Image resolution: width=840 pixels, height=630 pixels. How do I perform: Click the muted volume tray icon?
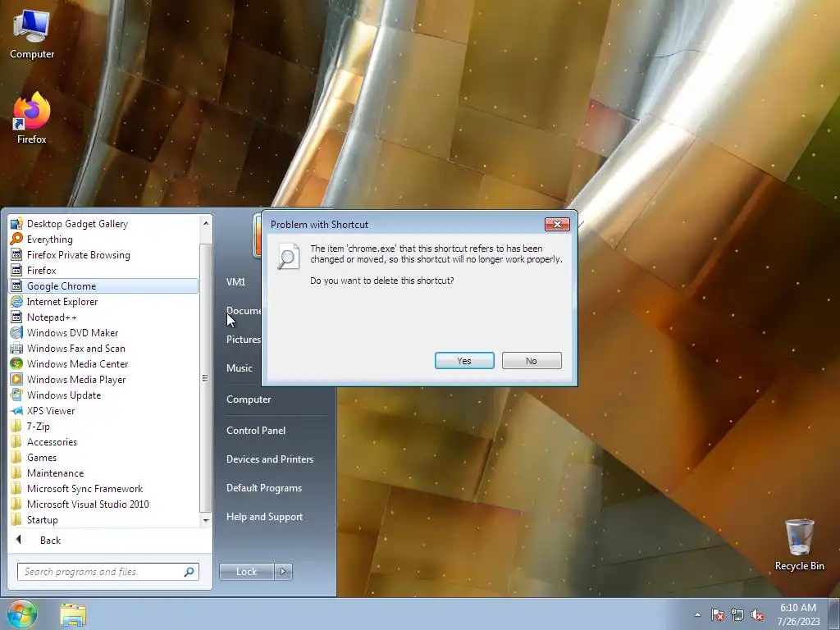click(757, 614)
